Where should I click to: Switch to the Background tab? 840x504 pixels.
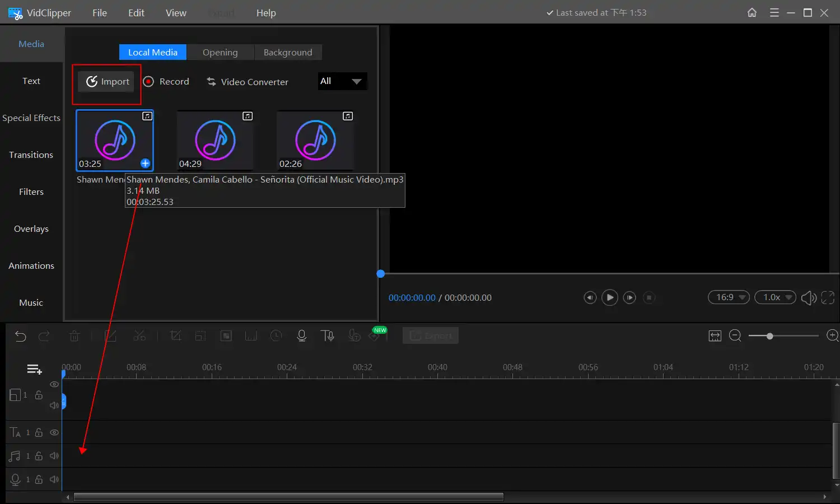tap(288, 52)
